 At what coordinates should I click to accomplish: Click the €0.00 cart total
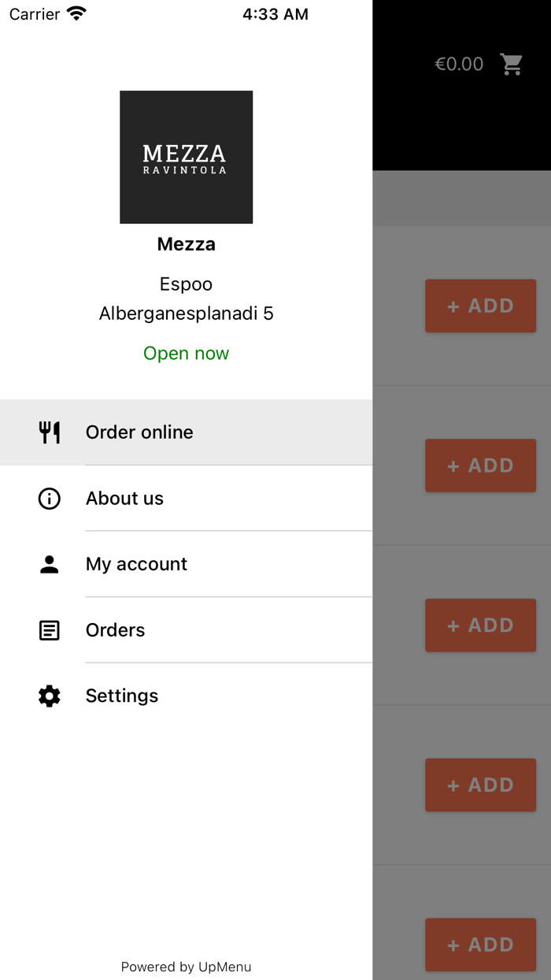click(459, 64)
